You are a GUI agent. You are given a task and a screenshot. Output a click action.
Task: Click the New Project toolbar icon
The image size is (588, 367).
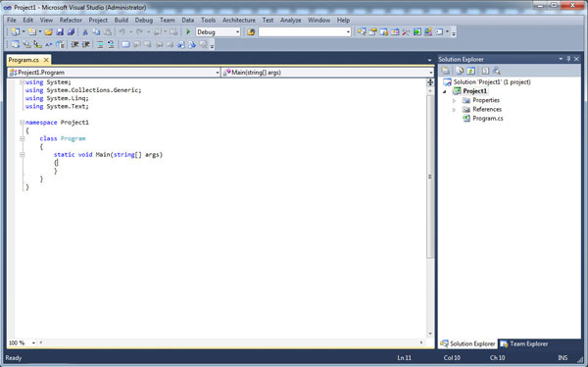click(16, 32)
